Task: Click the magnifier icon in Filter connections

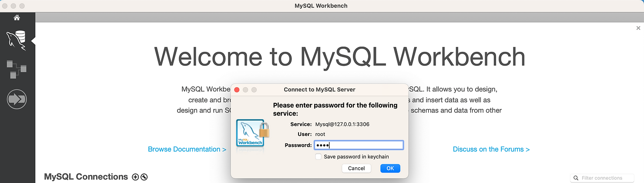Action: pos(576,178)
